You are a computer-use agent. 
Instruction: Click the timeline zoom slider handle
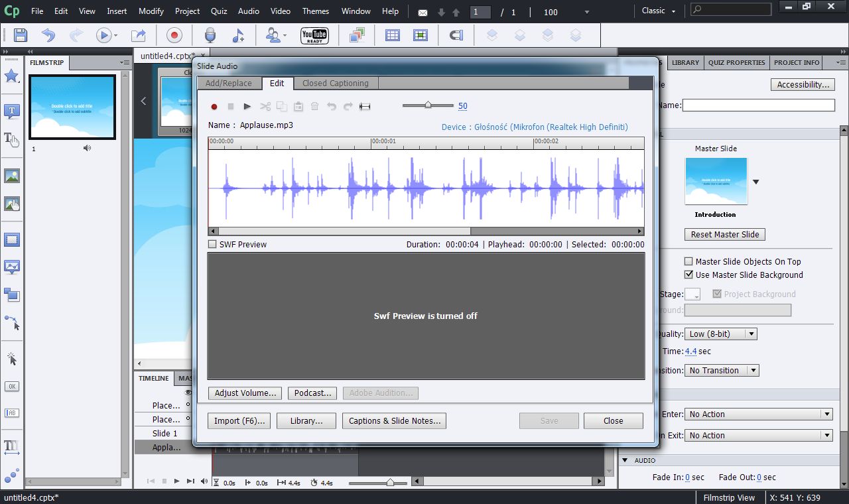click(390, 483)
